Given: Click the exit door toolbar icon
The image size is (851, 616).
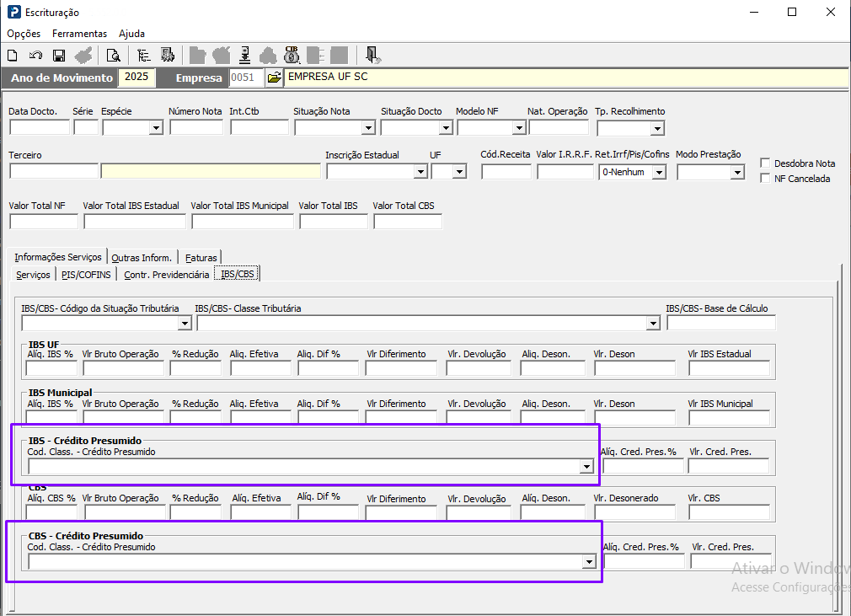Looking at the screenshot, I should point(373,56).
